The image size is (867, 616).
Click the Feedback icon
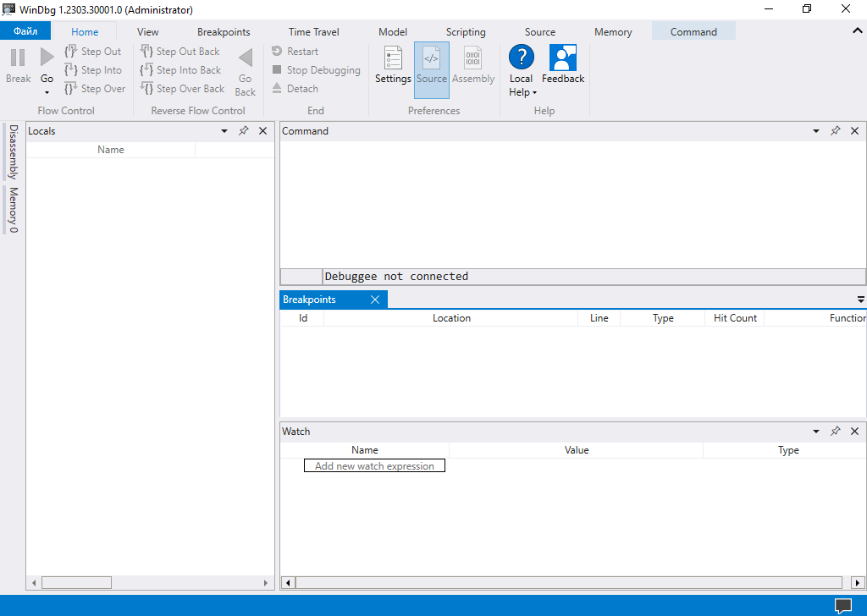click(563, 58)
